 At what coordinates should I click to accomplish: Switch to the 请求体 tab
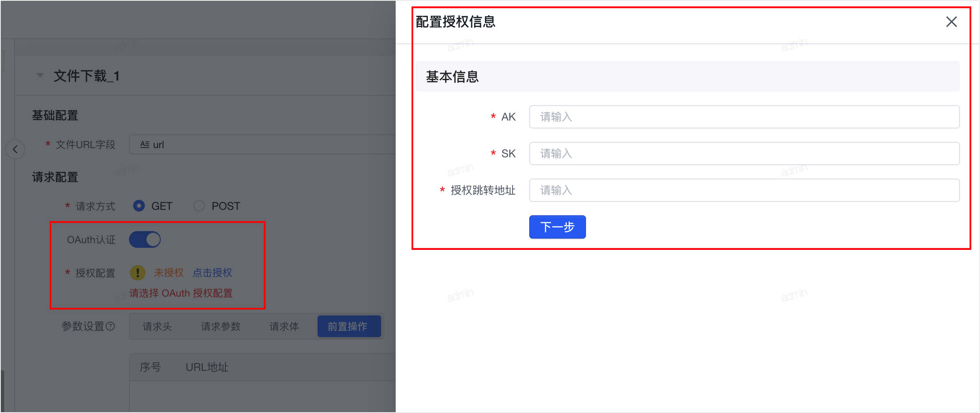click(x=284, y=326)
